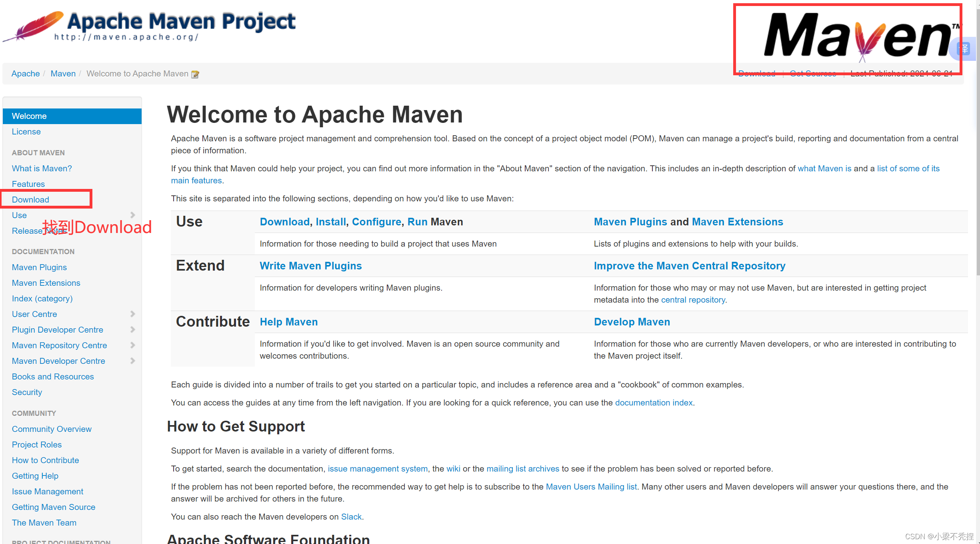Open Maven Developer Centre sidebar link
The image size is (980, 544).
coord(58,361)
